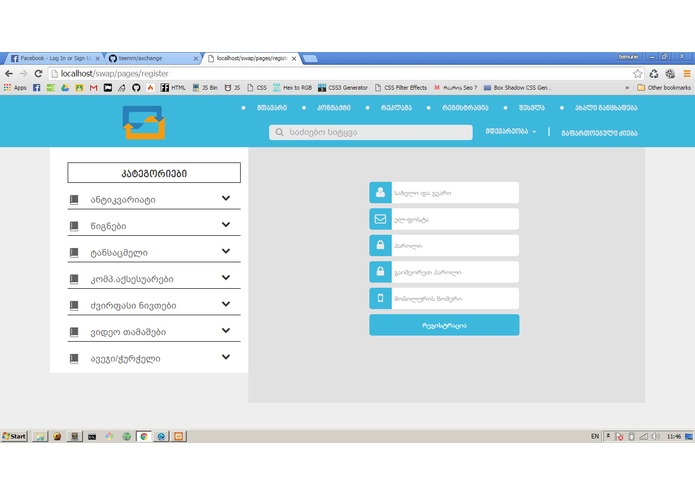
Task: Open the რეგისტრაცია menu item in header
Action: pos(465,108)
